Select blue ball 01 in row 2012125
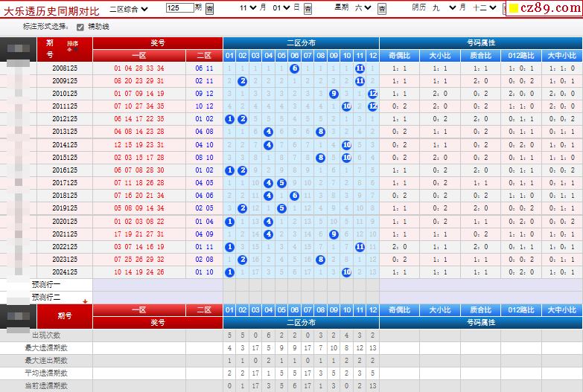Viewport: 583px width, 392px height. 229,119
